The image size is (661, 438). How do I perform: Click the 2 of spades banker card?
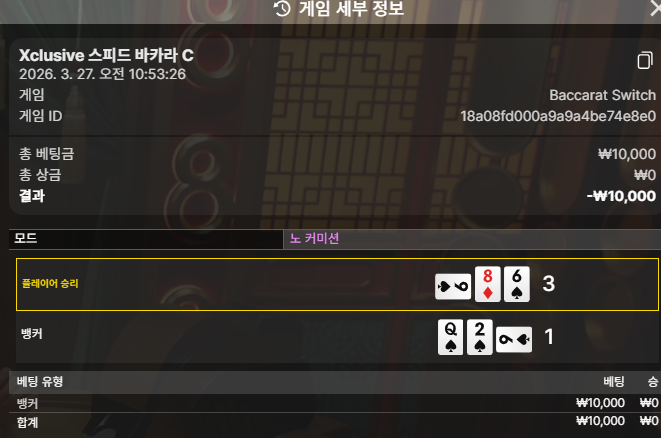pos(480,337)
